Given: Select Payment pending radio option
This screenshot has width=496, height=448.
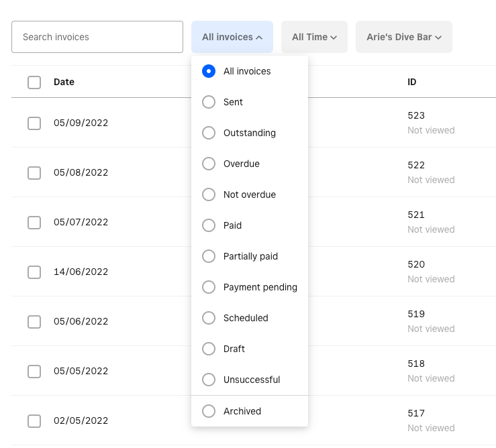Looking at the screenshot, I should (209, 287).
